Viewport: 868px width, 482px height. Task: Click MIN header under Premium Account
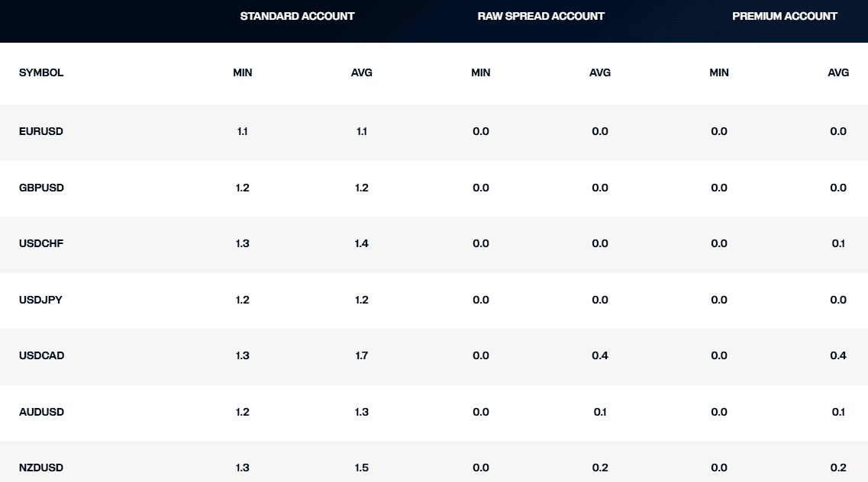(719, 73)
